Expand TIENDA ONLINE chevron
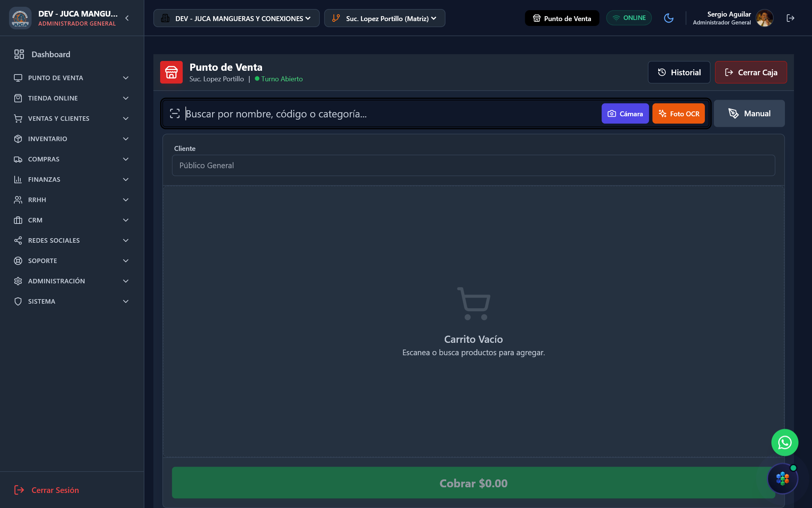 (x=126, y=98)
